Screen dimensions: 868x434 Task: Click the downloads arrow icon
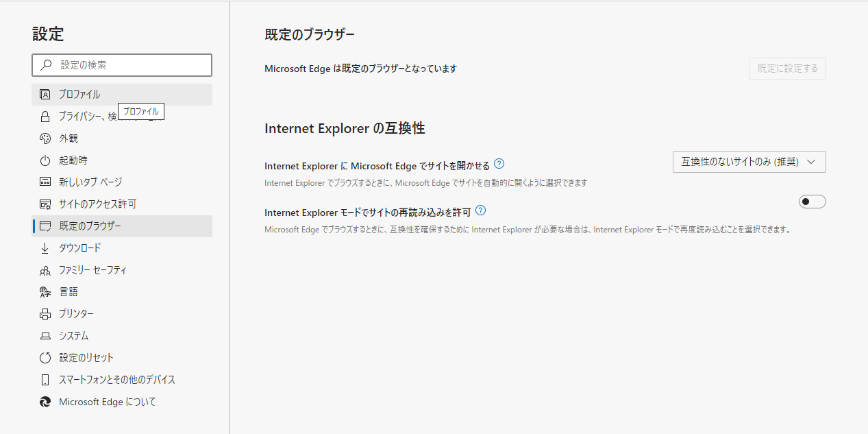click(45, 248)
